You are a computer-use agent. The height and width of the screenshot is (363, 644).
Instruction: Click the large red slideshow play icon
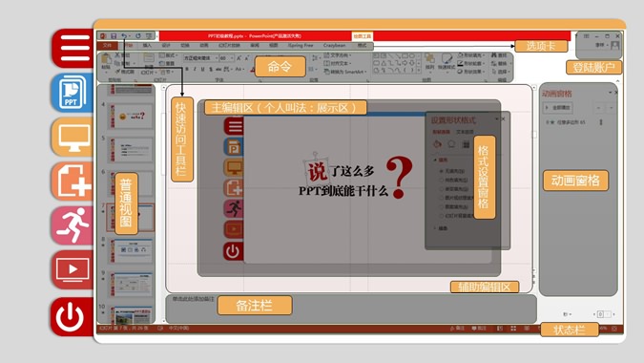[x=73, y=270]
